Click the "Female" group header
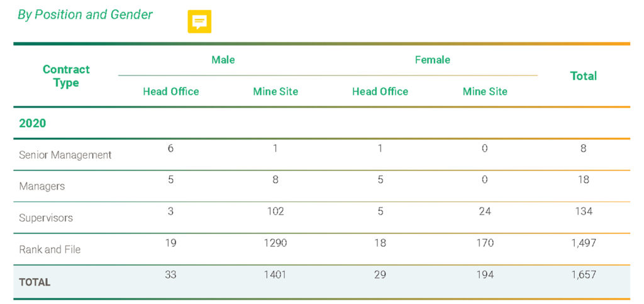Screen dimensions: 644x304 click(x=432, y=60)
